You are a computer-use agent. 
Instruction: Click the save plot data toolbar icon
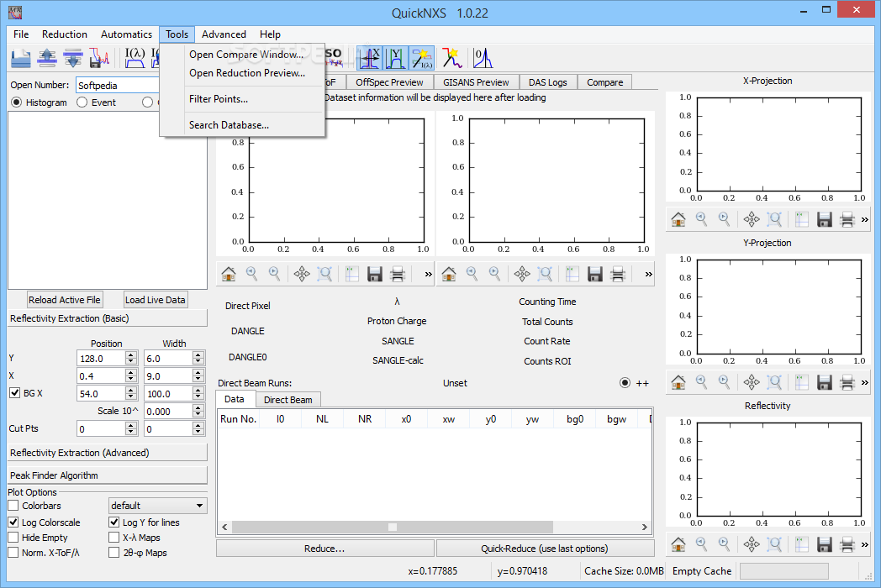(99, 59)
